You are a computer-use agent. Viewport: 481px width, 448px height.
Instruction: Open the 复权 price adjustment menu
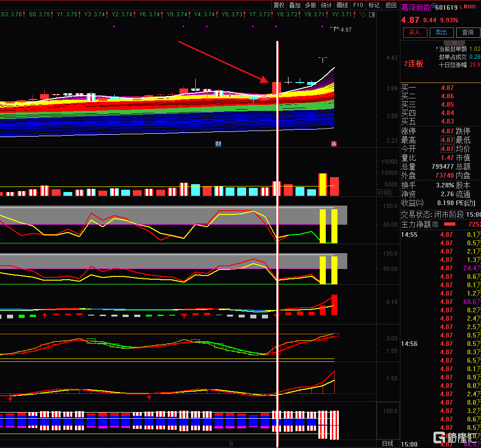279,5
